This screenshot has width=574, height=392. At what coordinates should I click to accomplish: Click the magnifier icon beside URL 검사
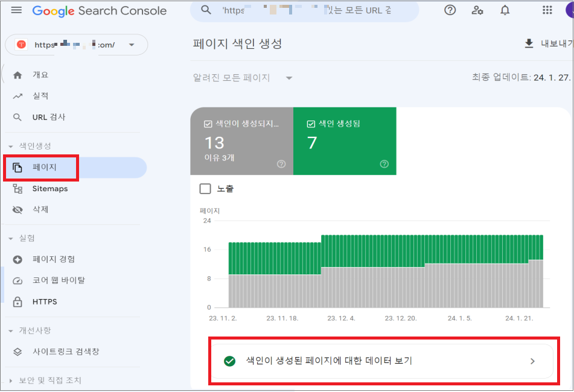[18, 118]
